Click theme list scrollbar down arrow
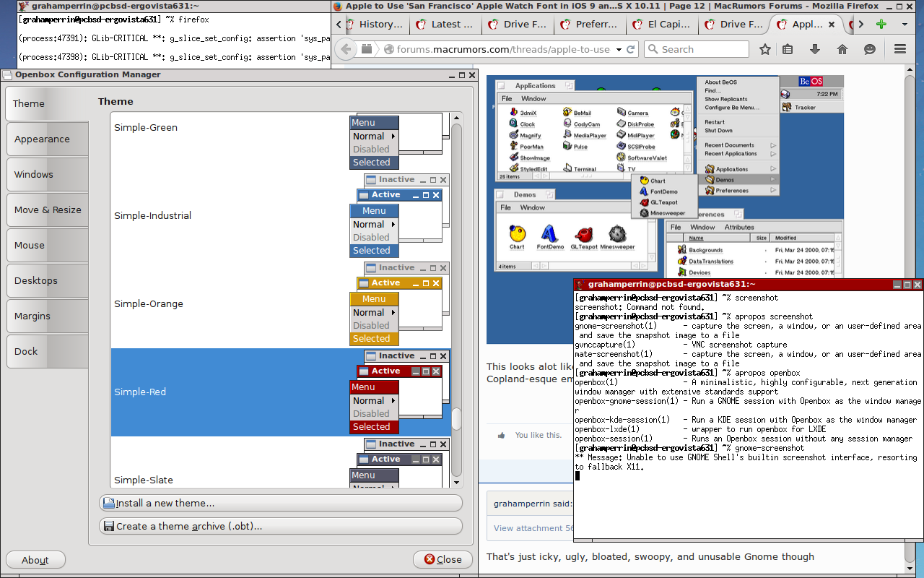 click(456, 482)
